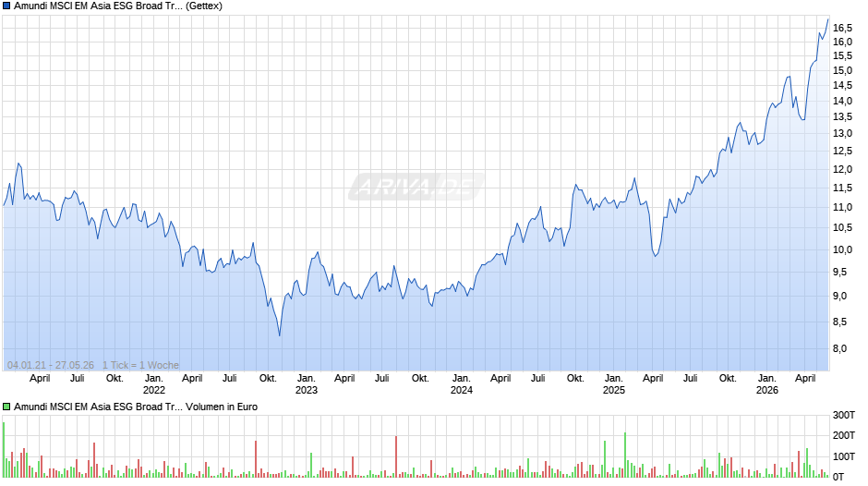The width and height of the screenshot is (868, 486).
Task: Click the 'Jan. 2025' time axis label
Action: tap(613, 384)
